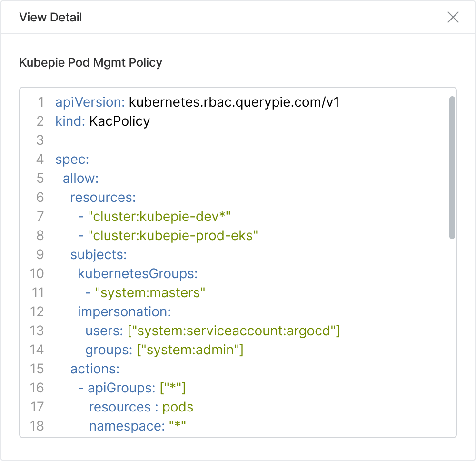Click the groups "system:admin" line
The image size is (476, 461).
(165, 350)
